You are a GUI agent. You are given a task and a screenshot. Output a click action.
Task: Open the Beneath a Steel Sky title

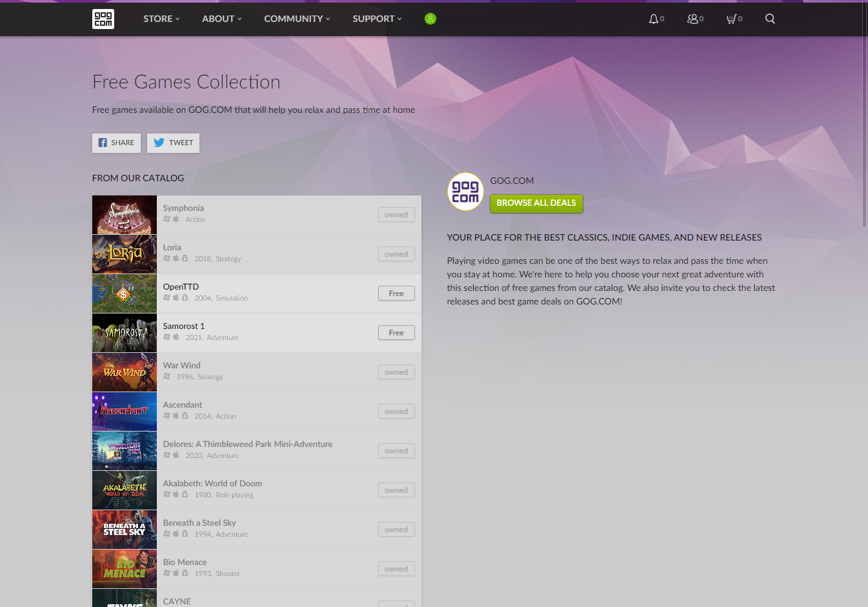199,522
